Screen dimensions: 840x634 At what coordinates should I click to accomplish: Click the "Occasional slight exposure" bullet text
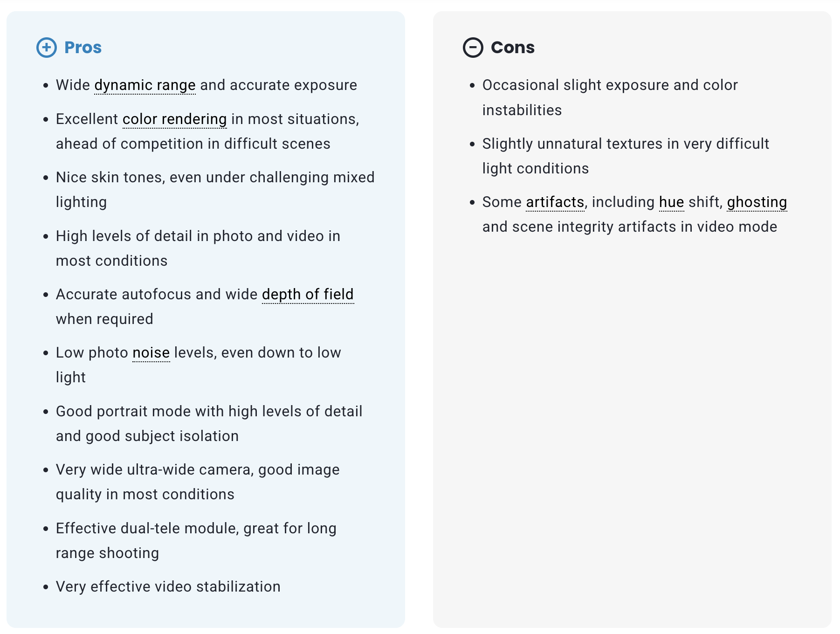(610, 85)
